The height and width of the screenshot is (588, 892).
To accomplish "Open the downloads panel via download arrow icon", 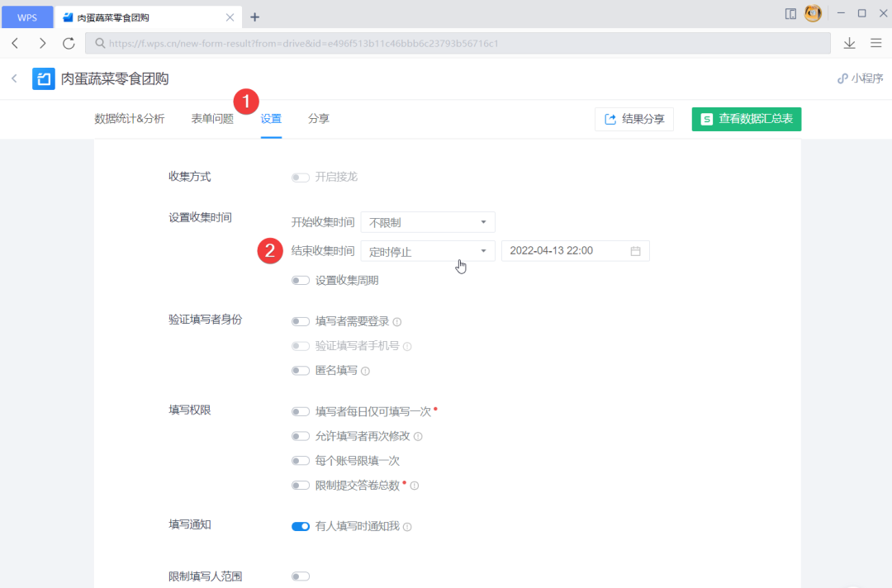I will click(x=849, y=43).
